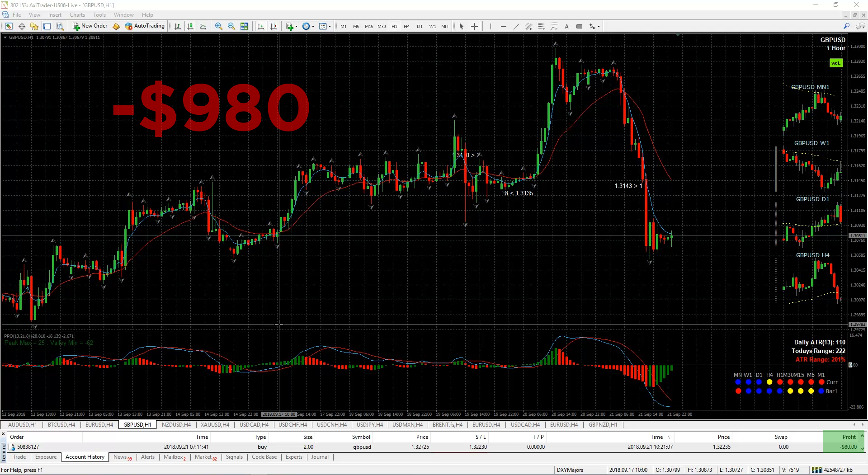Switch timeframe to M1

click(344, 26)
